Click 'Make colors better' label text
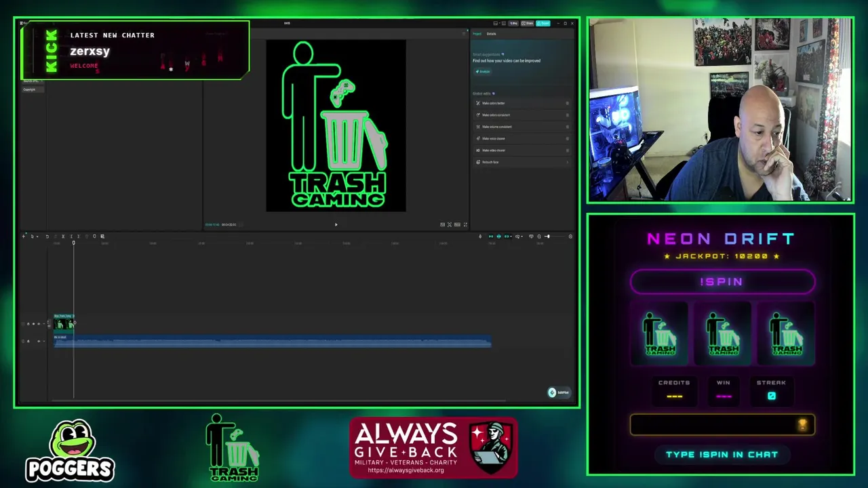868x488 pixels. [494, 103]
